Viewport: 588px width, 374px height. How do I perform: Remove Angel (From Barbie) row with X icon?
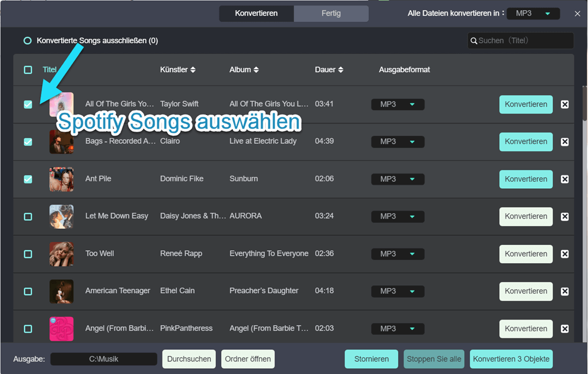(x=565, y=329)
